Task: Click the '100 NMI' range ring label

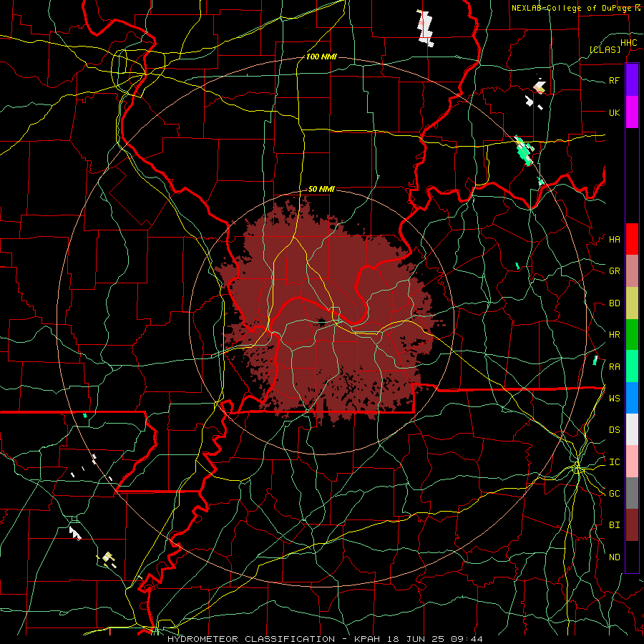Action: [321, 57]
